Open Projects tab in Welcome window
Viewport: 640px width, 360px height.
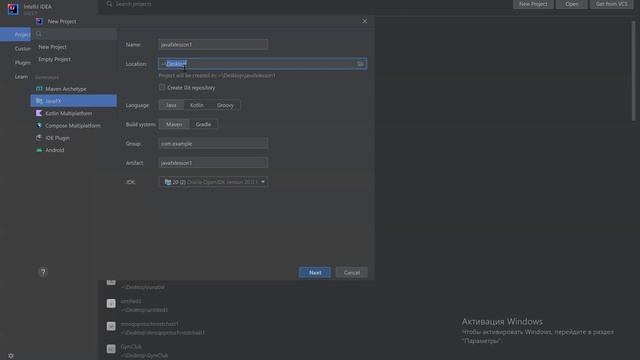pos(16,35)
